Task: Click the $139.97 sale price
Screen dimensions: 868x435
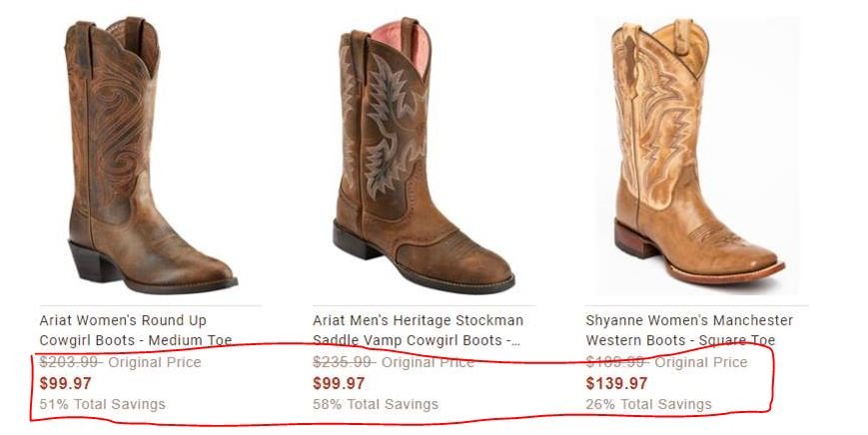Action: point(616,383)
